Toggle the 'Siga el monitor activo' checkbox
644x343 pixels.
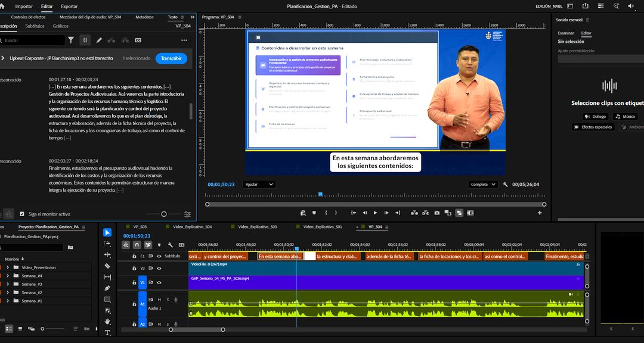tap(22, 214)
